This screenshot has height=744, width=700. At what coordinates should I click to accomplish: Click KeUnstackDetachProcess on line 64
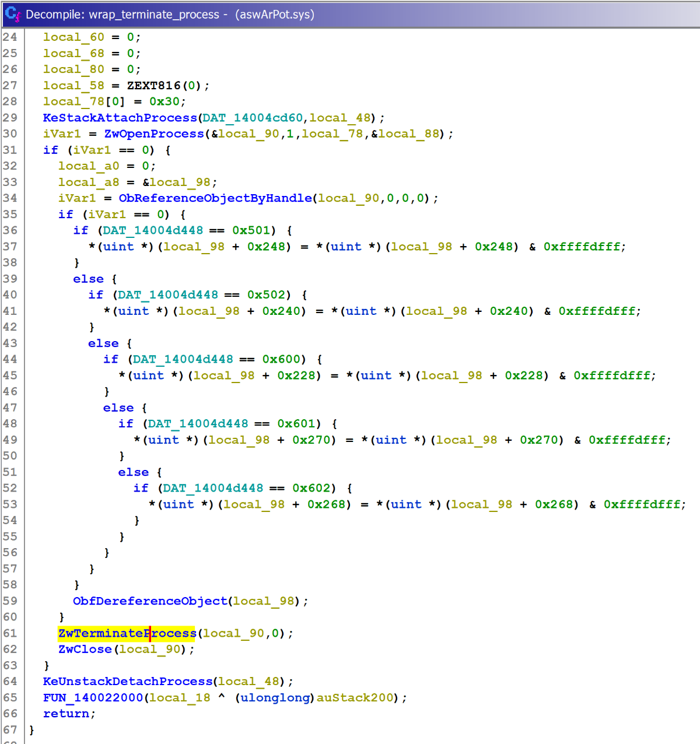pyautogui.click(x=128, y=682)
